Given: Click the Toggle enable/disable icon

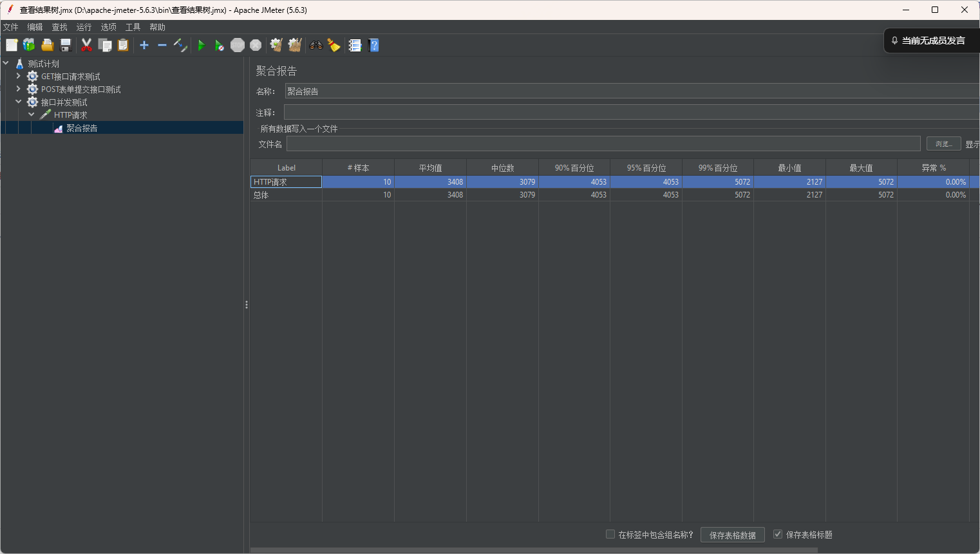Looking at the screenshot, I should pyautogui.click(x=180, y=45).
